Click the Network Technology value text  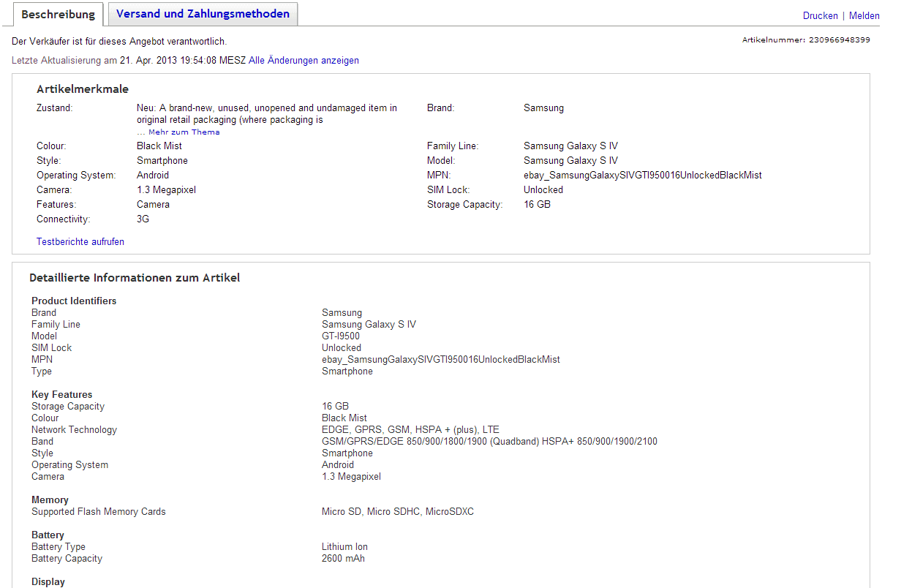coord(410,430)
